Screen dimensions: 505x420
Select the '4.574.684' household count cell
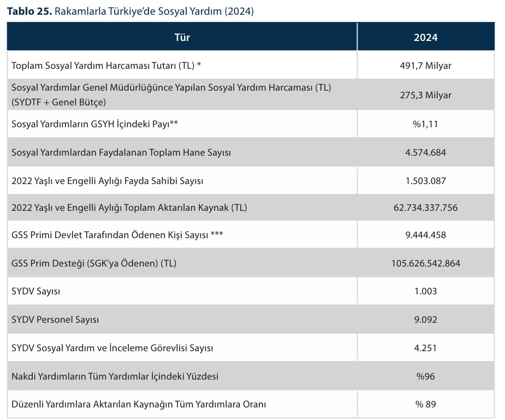[x=425, y=152]
